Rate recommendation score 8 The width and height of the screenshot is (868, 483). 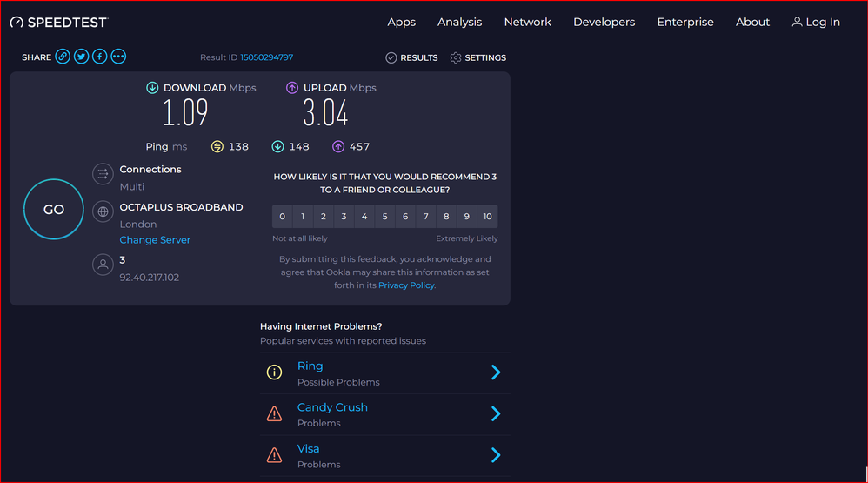[446, 217]
